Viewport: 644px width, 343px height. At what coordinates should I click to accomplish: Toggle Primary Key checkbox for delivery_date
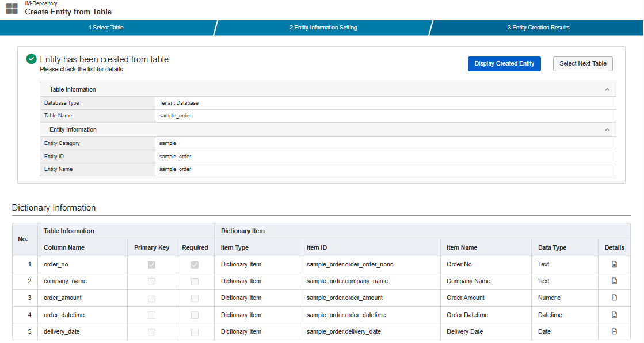coord(151,332)
